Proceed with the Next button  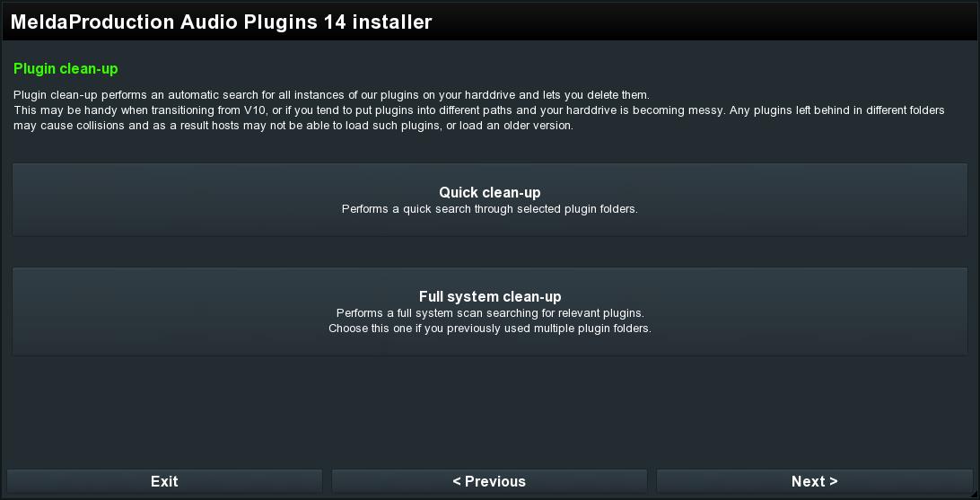[x=814, y=481]
